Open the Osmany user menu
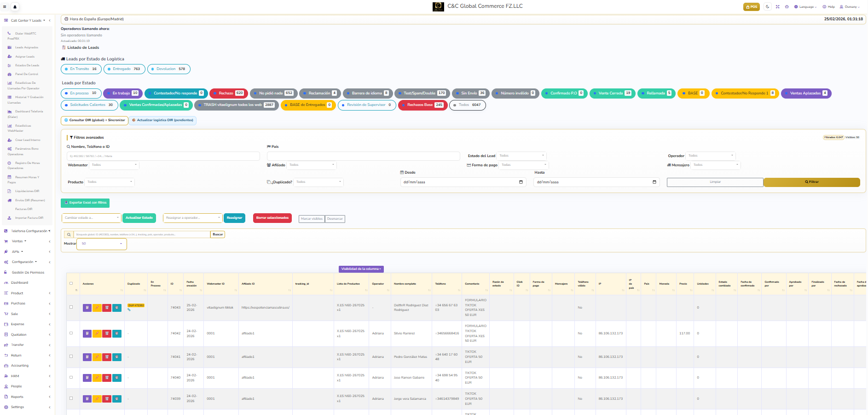 (x=850, y=6)
